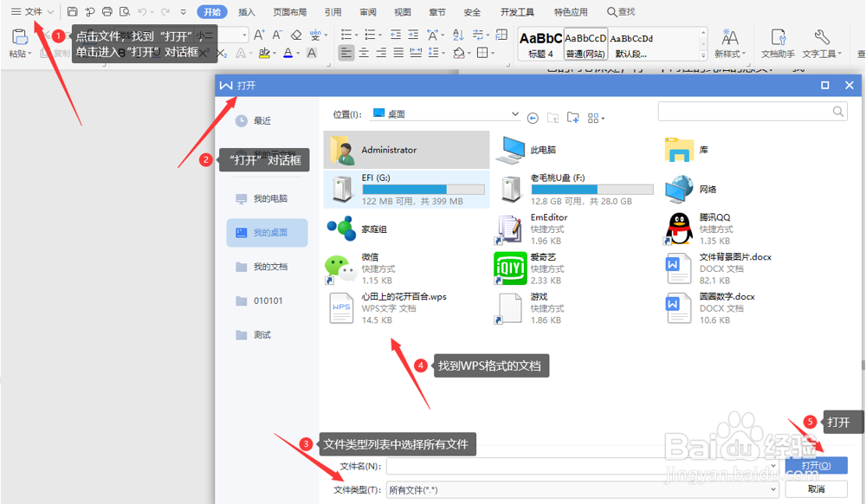Viewport: 866px width, 504px height.
Task: Select the 默认段... style
Action: (x=631, y=44)
